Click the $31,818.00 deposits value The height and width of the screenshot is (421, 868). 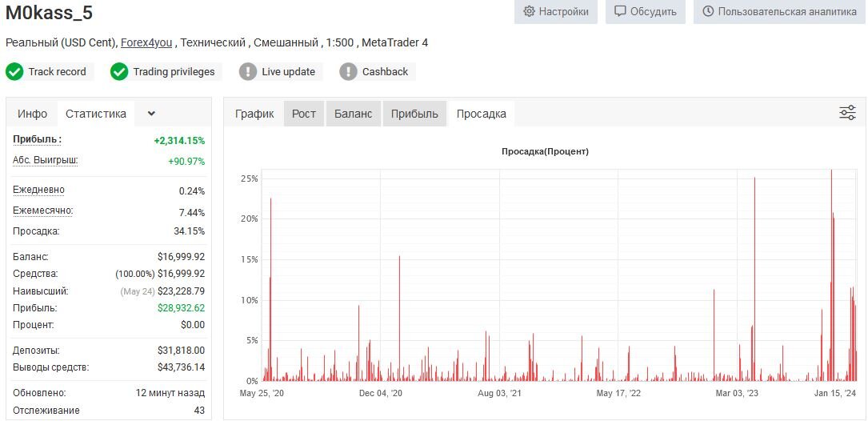[x=181, y=351]
